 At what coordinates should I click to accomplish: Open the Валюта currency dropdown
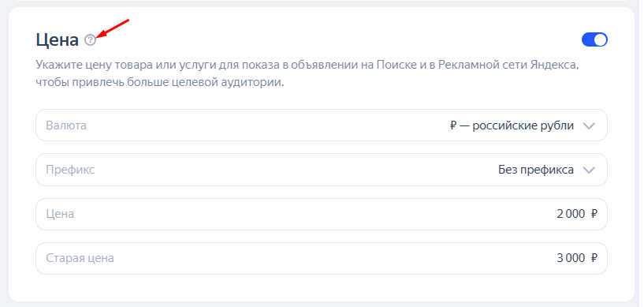click(321, 125)
